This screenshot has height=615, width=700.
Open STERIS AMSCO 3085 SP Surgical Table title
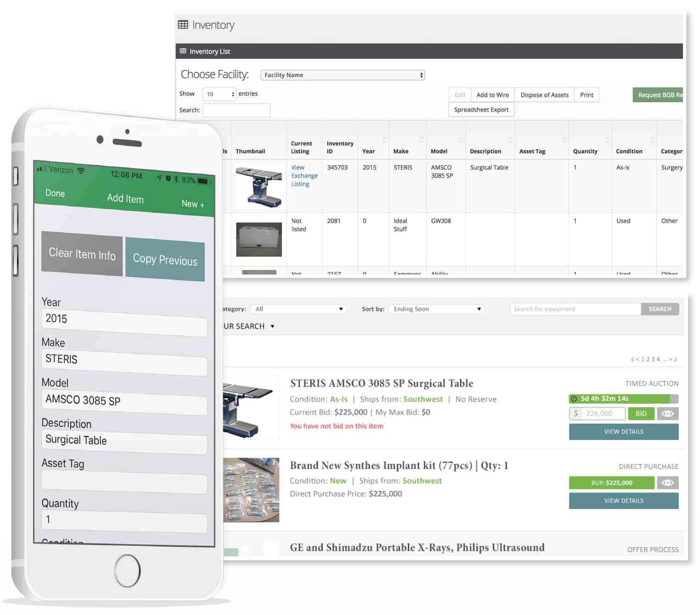click(382, 383)
